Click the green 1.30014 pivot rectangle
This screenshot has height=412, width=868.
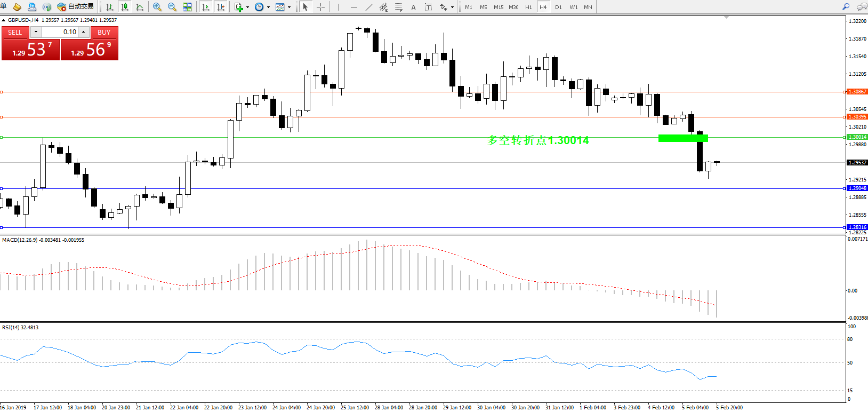(683, 138)
